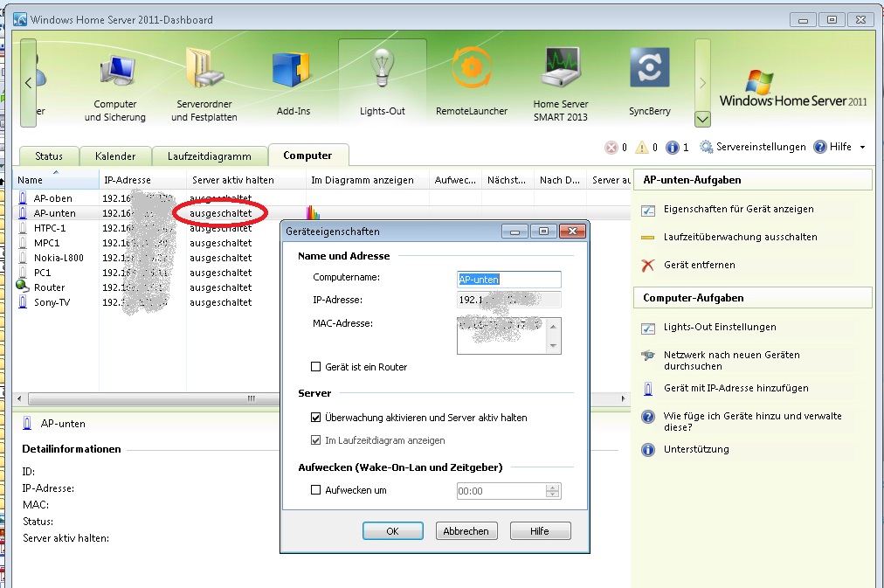Viewport: 884px width, 588px height.
Task: Close the Geräteeigenschaften dialog
Action: click(572, 232)
